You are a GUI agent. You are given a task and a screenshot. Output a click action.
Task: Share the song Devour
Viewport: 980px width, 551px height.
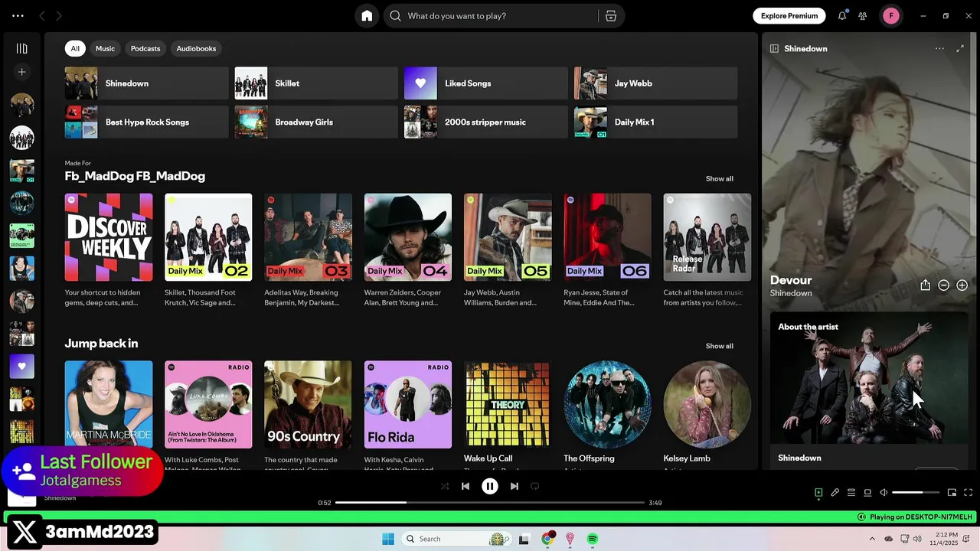(x=925, y=285)
